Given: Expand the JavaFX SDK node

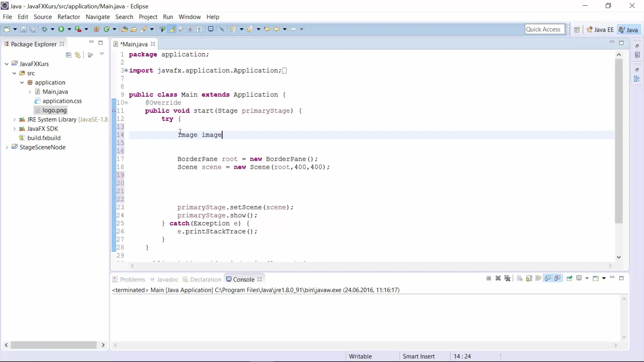Looking at the screenshot, I should tap(14, 129).
